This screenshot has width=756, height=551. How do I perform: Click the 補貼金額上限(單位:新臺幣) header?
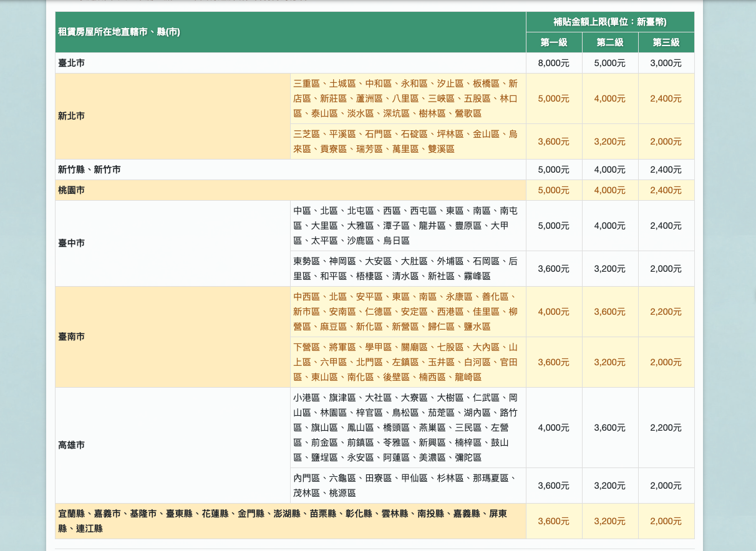(610, 22)
